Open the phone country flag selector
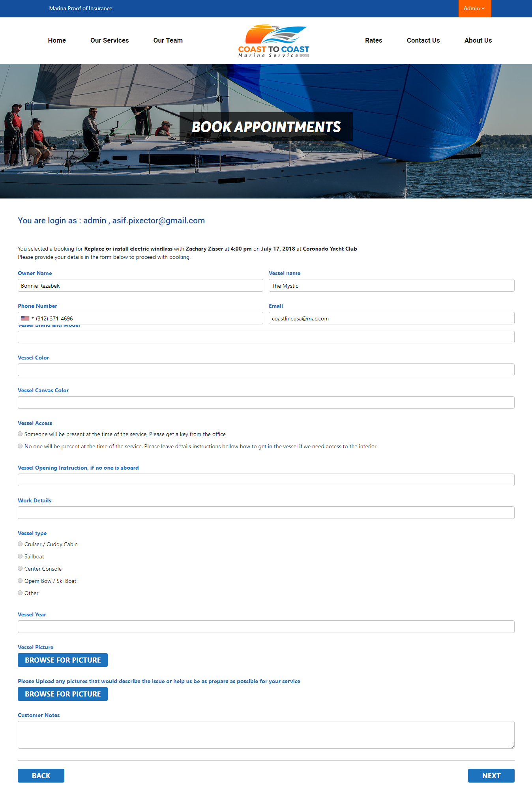 coord(27,318)
